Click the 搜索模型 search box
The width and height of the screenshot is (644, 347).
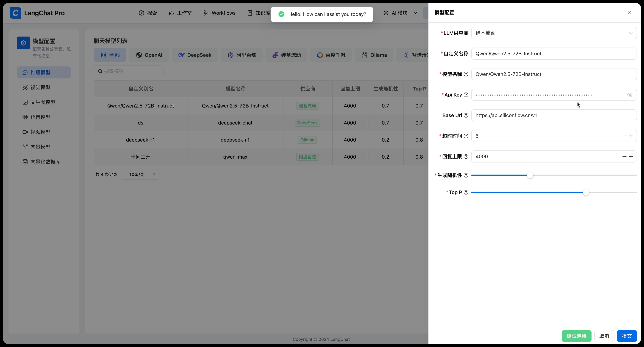point(129,71)
